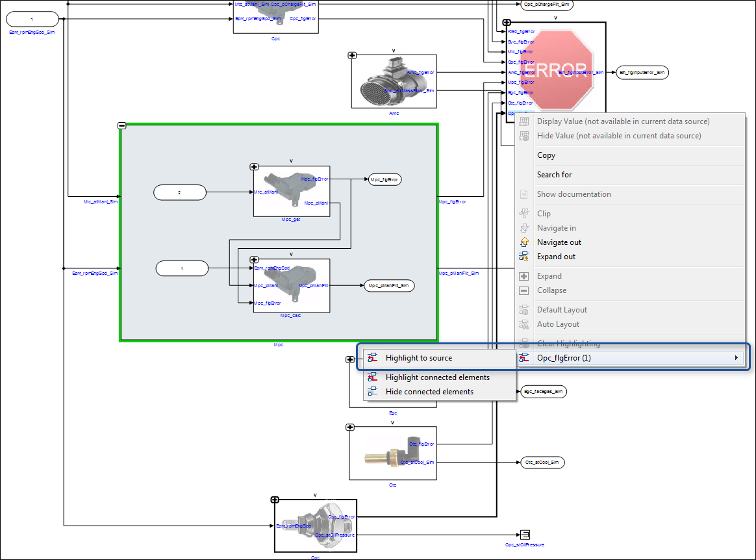Click the Epm_rpmEngSpd_Sim input port 1

(32, 19)
